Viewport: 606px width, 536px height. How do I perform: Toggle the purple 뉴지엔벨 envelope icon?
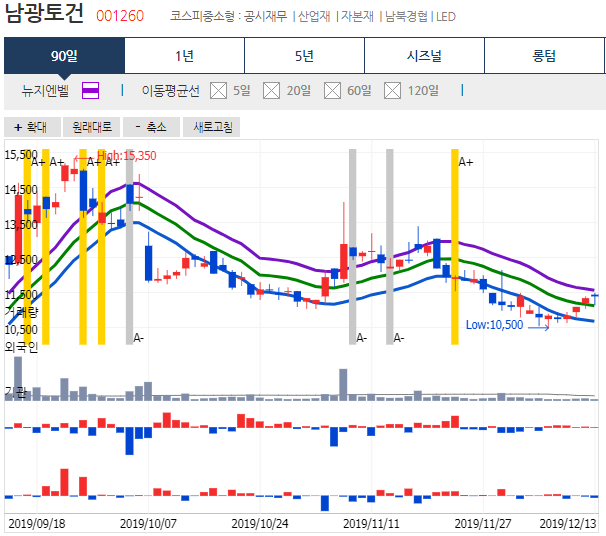(90, 91)
